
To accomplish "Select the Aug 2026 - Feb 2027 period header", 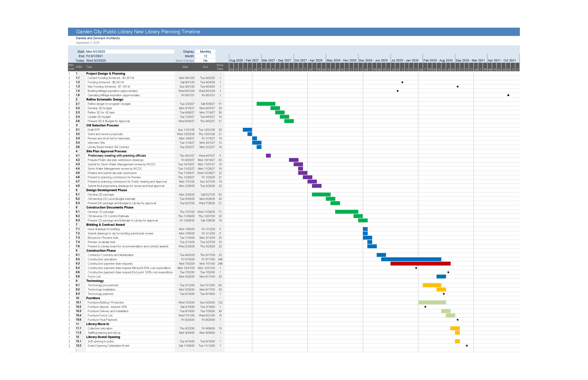I will pyautogui.click(x=244, y=60).
